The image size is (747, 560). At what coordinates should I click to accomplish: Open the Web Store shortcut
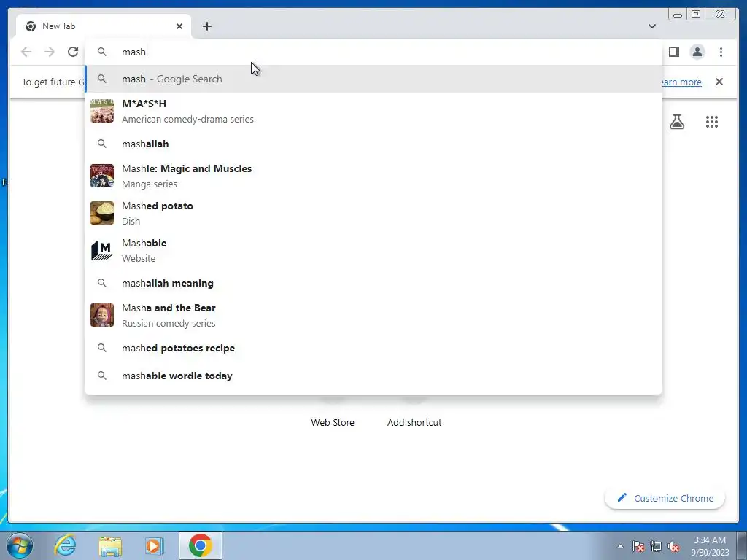click(x=333, y=422)
